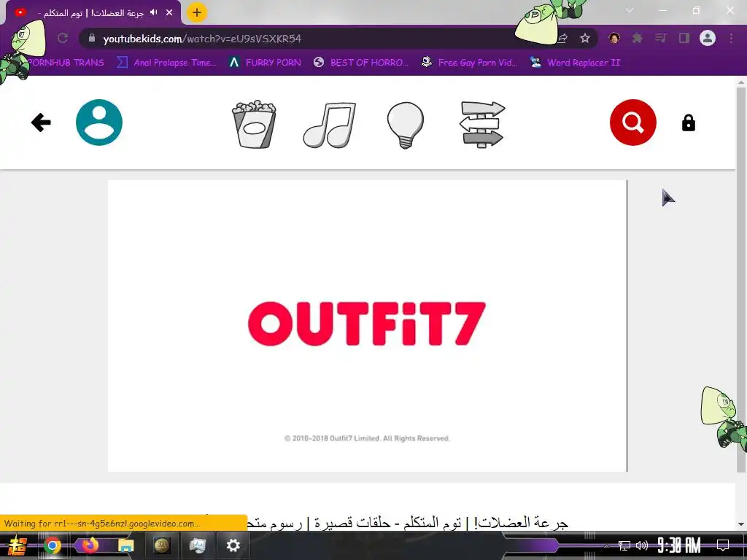Reload the page in Chrome
Screen dimensions: 747x560
(63, 38)
